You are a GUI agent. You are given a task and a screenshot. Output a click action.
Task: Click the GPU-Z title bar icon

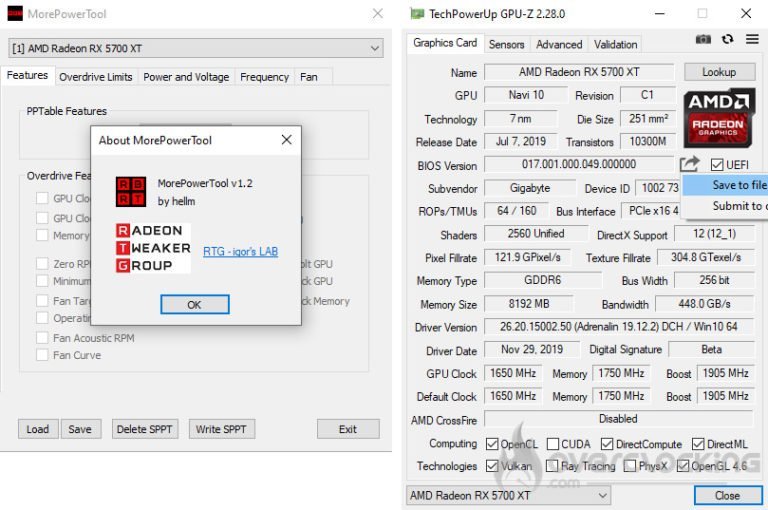[417, 14]
